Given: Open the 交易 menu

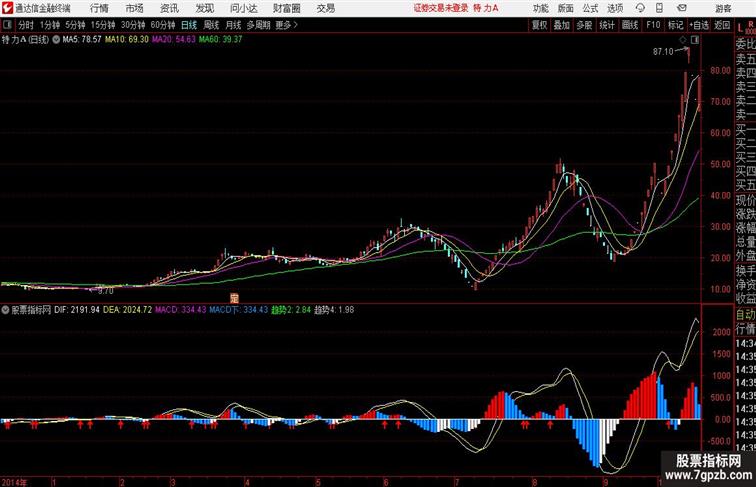Looking at the screenshot, I should (x=325, y=8).
